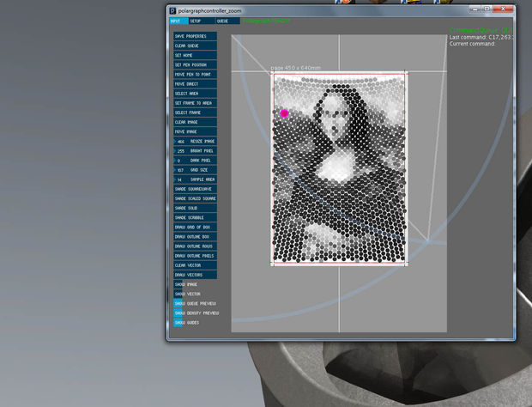Toggle the Show Vector option

click(x=178, y=294)
